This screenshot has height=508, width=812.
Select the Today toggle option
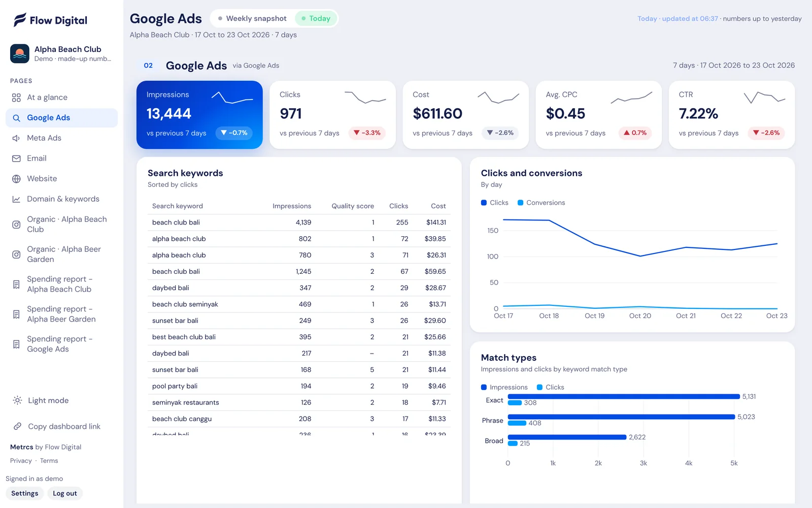point(316,18)
